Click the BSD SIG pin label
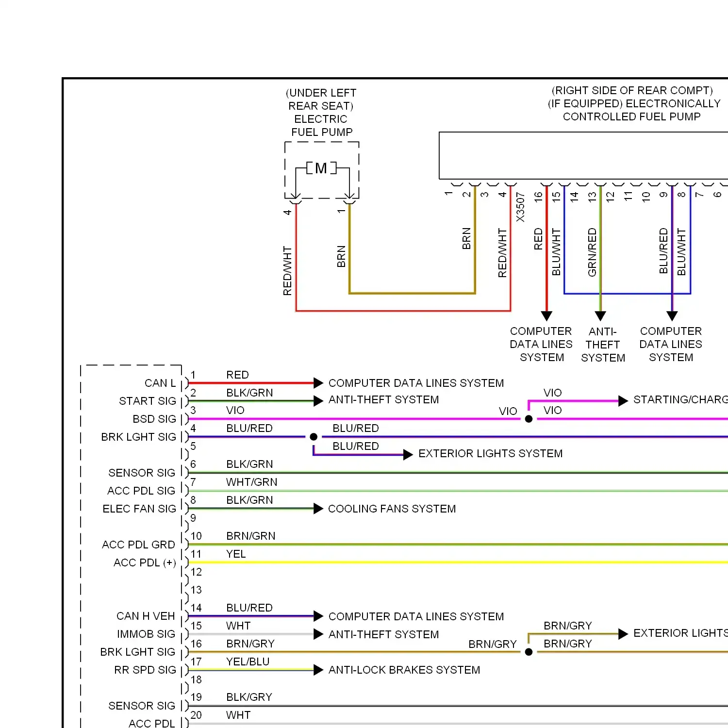Image resolution: width=728 pixels, height=728 pixels. (154, 419)
